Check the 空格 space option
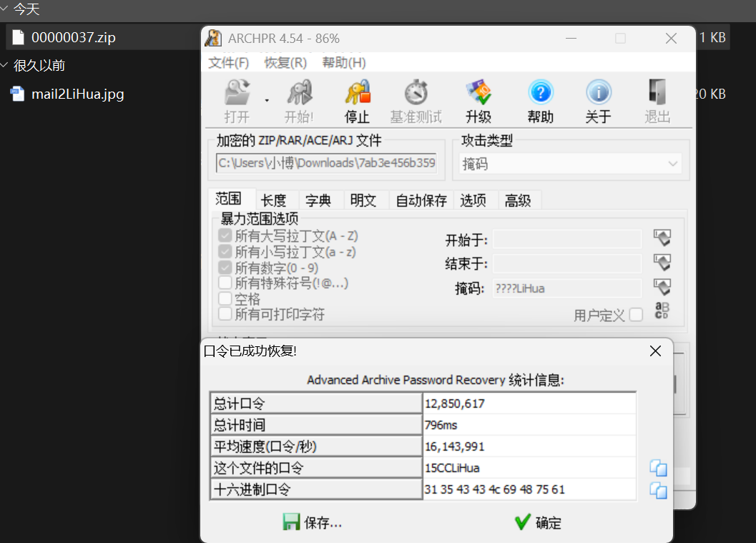The width and height of the screenshot is (756, 543). (x=225, y=299)
